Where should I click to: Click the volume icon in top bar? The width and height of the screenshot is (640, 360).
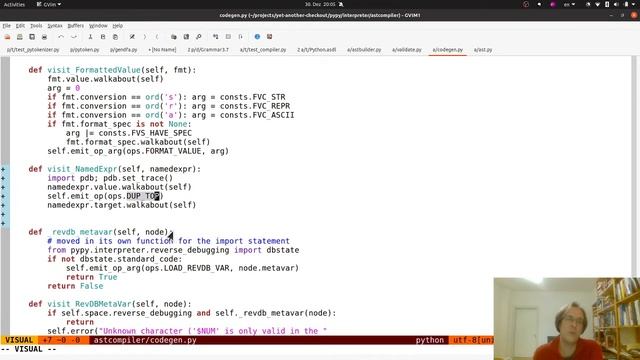(x=616, y=4)
